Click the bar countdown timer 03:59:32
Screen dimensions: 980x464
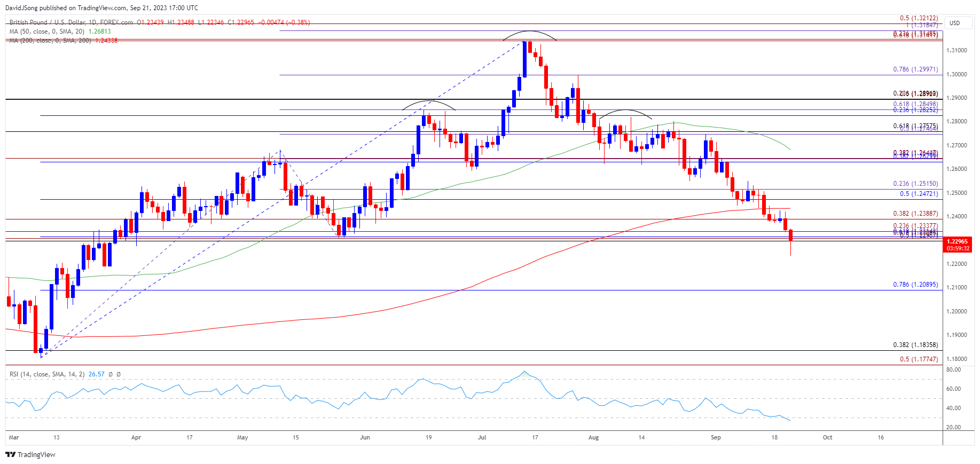click(958, 248)
